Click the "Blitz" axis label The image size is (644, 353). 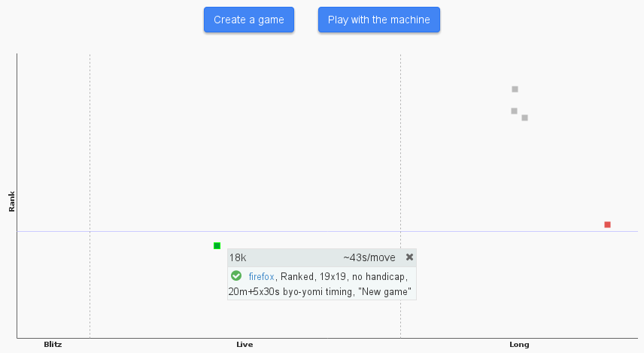(53, 345)
